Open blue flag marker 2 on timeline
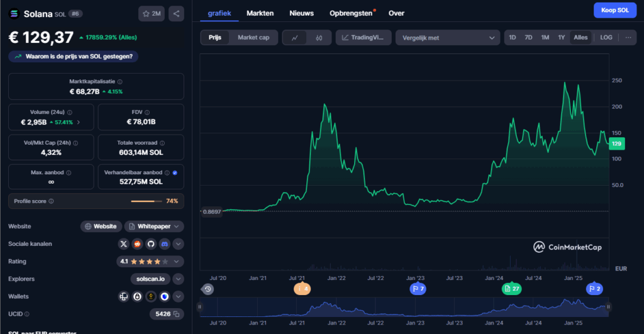 (594, 289)
